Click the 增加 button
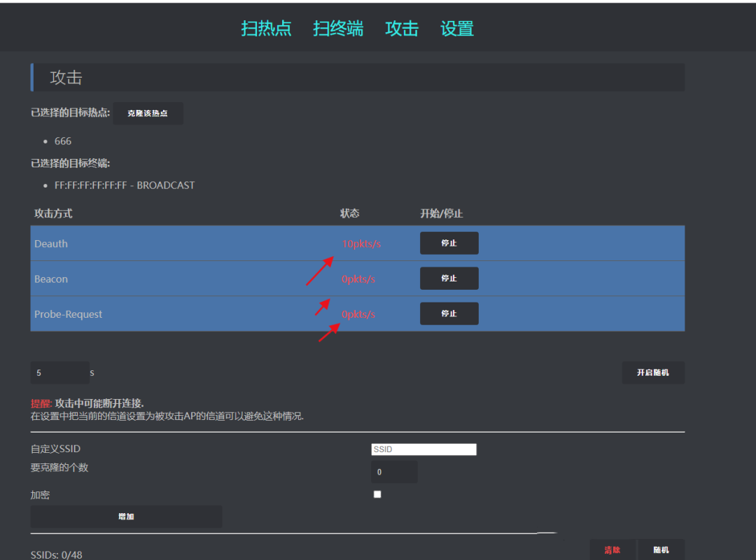Screen dimensions: 756x560 (x=126, y=517)
